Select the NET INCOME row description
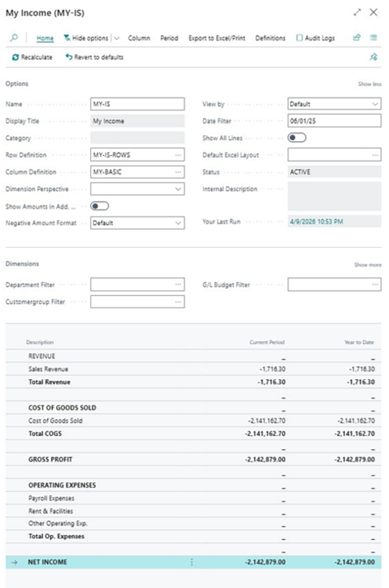Image resolution: width=389 pixels, height=588 pixels. (x=48, y=562)
